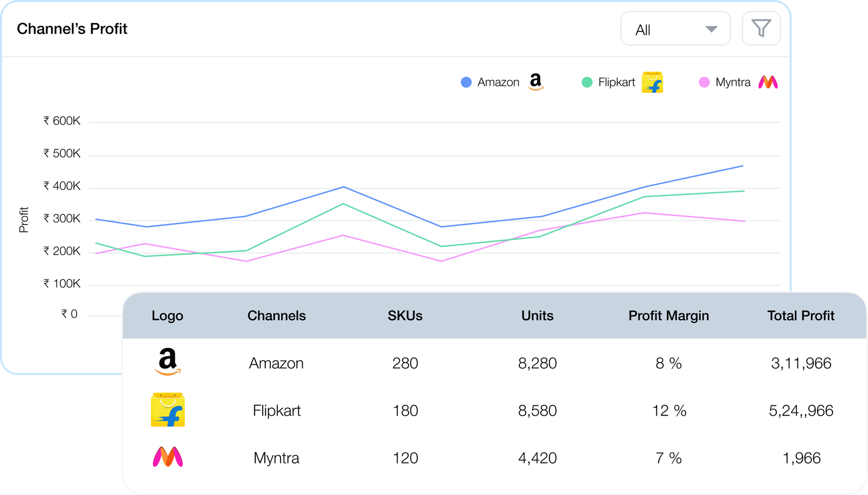
Task: Click the Amazon legend label
Action: (x=498, y=82)
